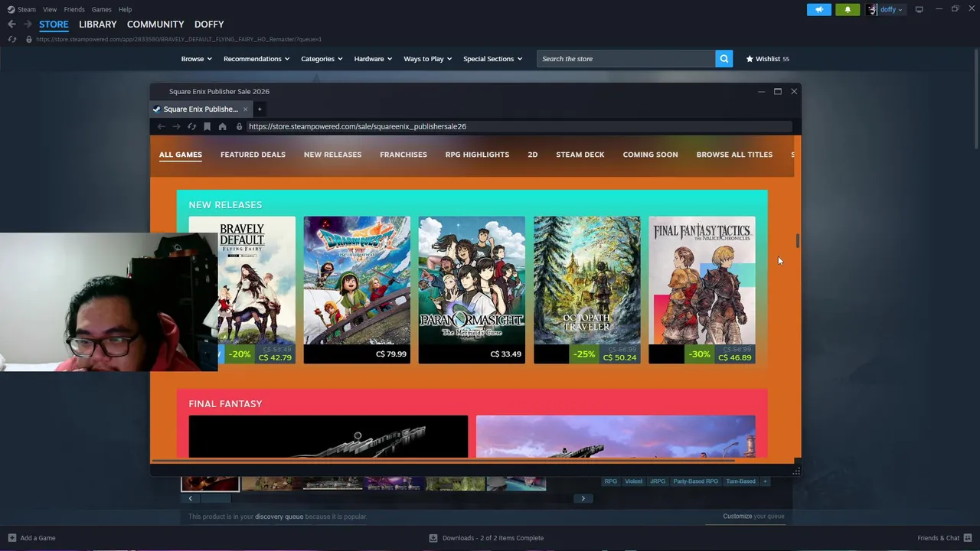The image size is (980, 551).
Task: Go back with the Steam main back arrow
Action: 11,24
